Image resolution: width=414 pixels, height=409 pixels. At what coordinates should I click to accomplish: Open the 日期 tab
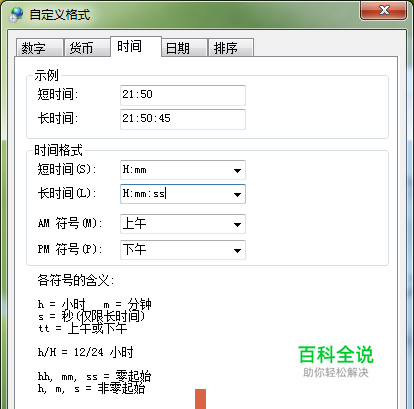(184, 48)
